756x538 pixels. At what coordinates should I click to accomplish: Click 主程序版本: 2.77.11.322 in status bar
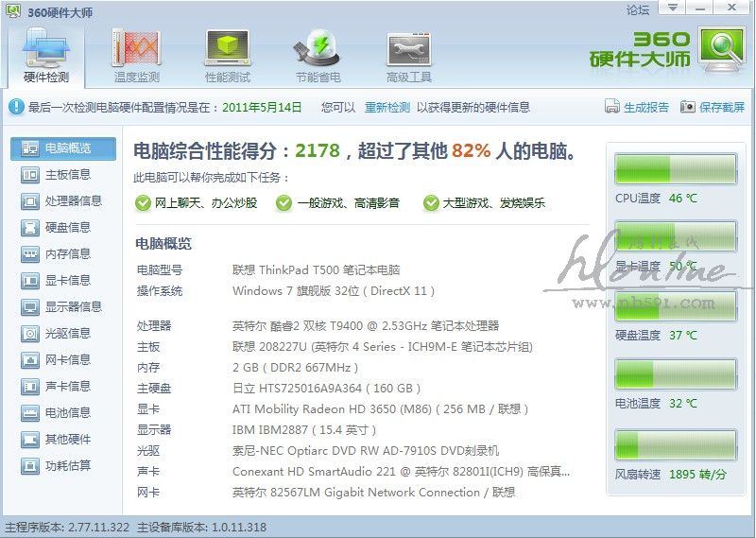(x=67, y=528)
